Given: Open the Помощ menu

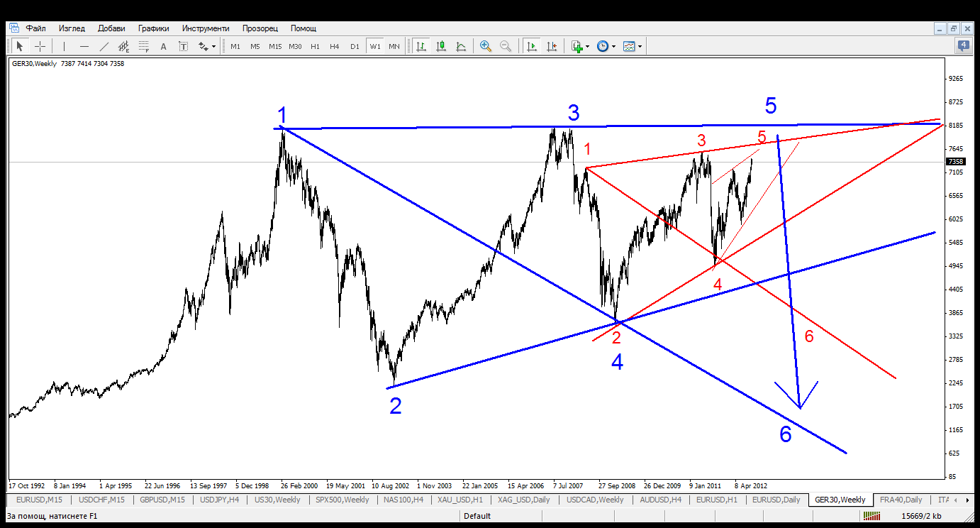Looking at the screenshot, I should pos(304,28).
